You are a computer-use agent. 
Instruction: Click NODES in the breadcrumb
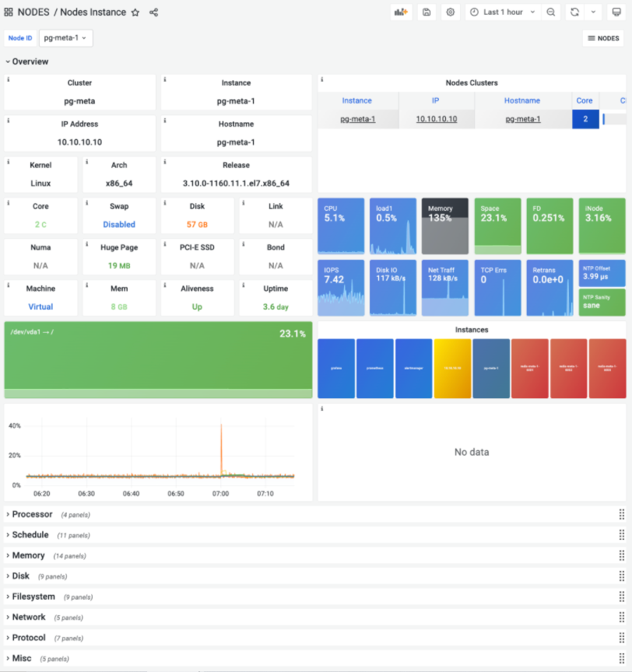(x=33, y=12)
